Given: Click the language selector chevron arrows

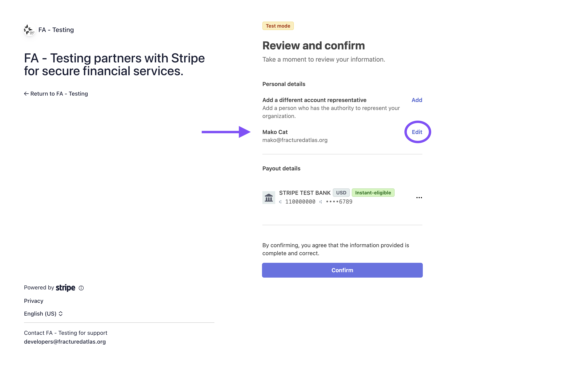Looking at the screenshot, I should click(x=61, y=313).
